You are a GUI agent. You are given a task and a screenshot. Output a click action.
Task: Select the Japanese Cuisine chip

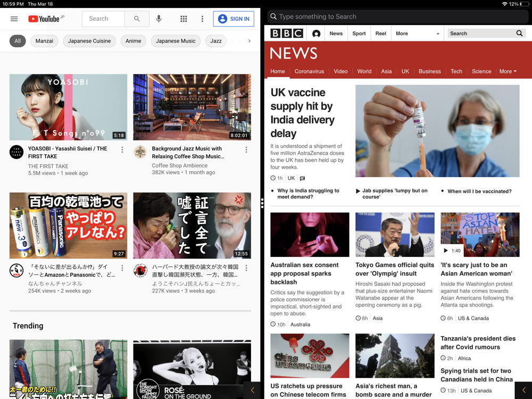tap(89, 41)
